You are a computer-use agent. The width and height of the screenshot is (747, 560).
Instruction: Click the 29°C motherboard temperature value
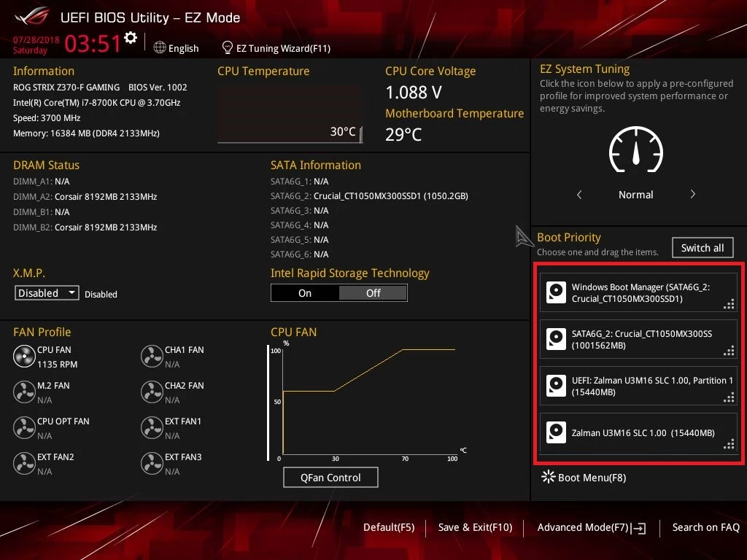point(403,135)
